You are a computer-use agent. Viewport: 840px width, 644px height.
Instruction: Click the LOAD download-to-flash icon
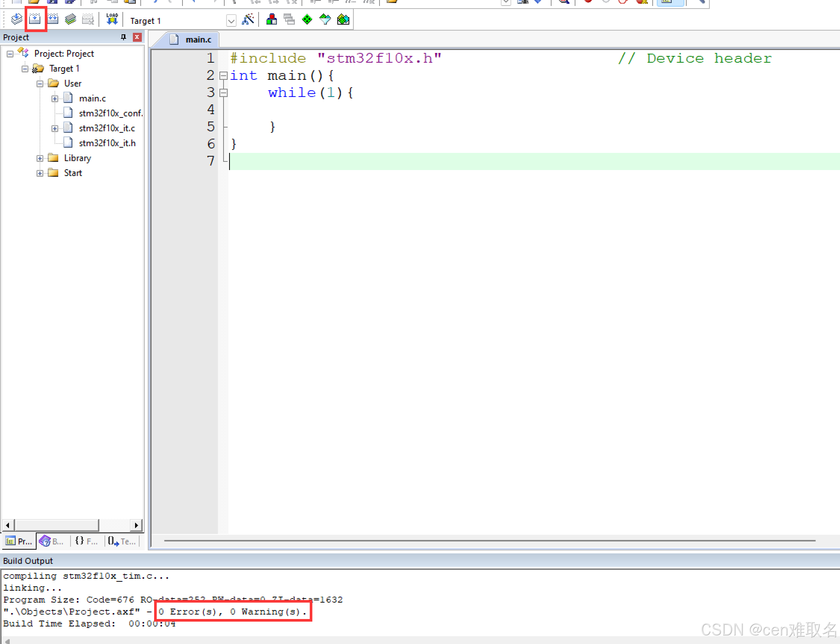click(112, 19)
